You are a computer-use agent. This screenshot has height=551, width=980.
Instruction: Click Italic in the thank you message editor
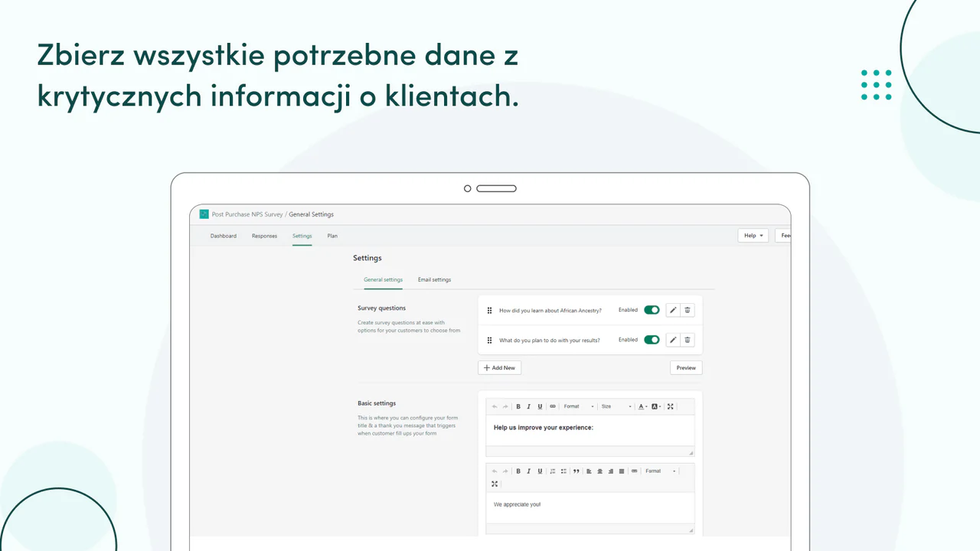(x=529, y=471)
